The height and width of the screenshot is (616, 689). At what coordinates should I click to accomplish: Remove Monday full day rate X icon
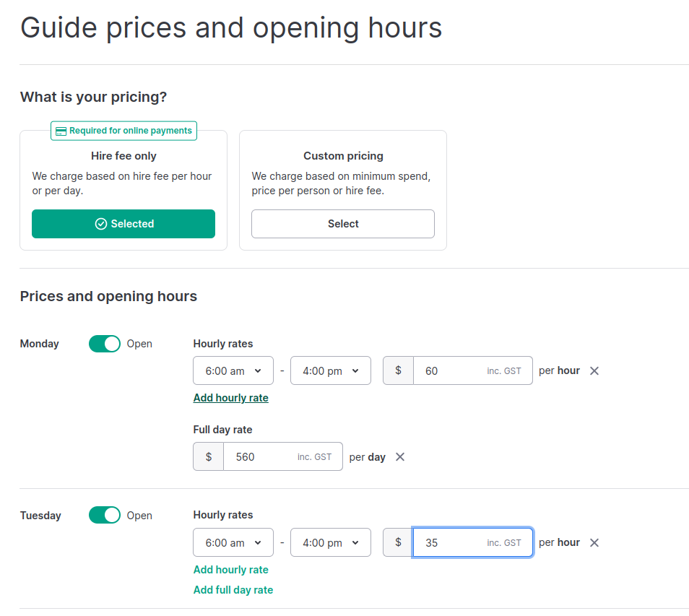click(400, 457)
